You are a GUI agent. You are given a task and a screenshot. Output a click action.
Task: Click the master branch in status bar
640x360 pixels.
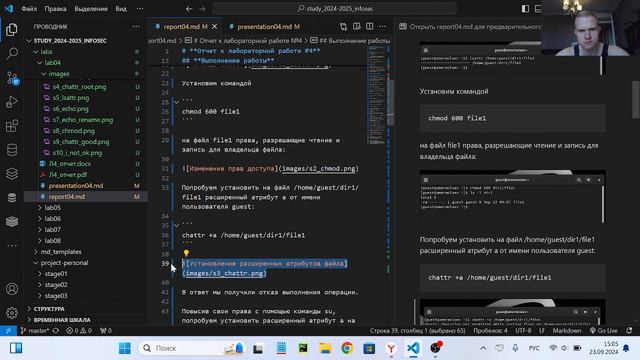(x=35, y=331)
